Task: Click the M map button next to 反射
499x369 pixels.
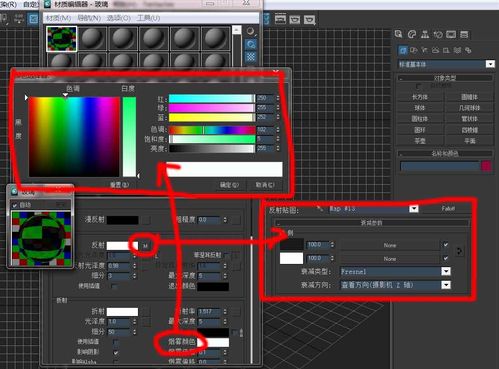Action: [x=145, y=246]
